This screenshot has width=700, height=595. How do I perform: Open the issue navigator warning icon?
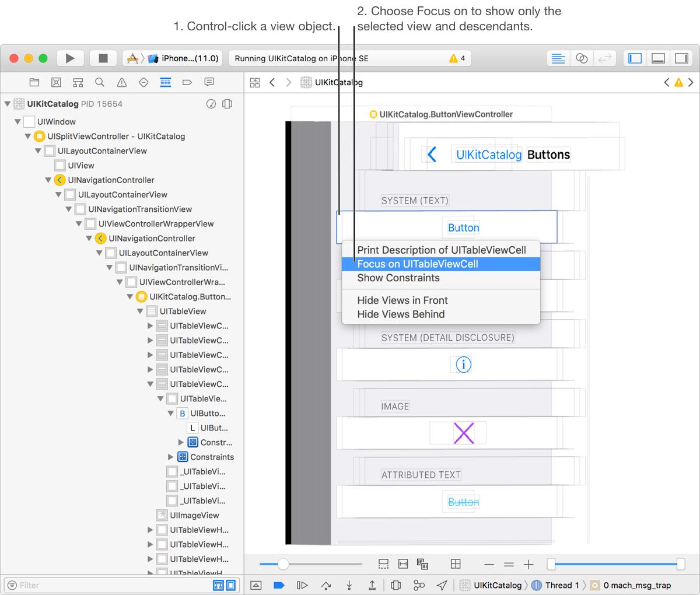coord(122,82)
